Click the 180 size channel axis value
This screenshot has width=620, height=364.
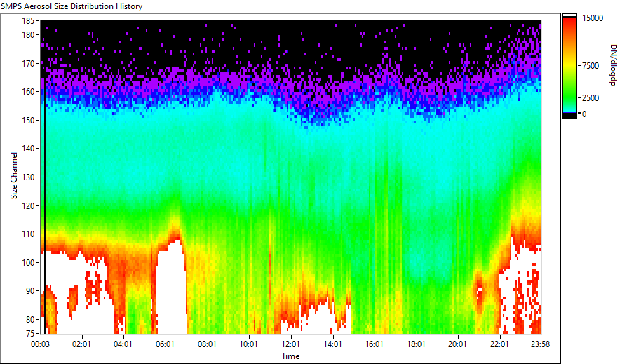coord(27,35)
